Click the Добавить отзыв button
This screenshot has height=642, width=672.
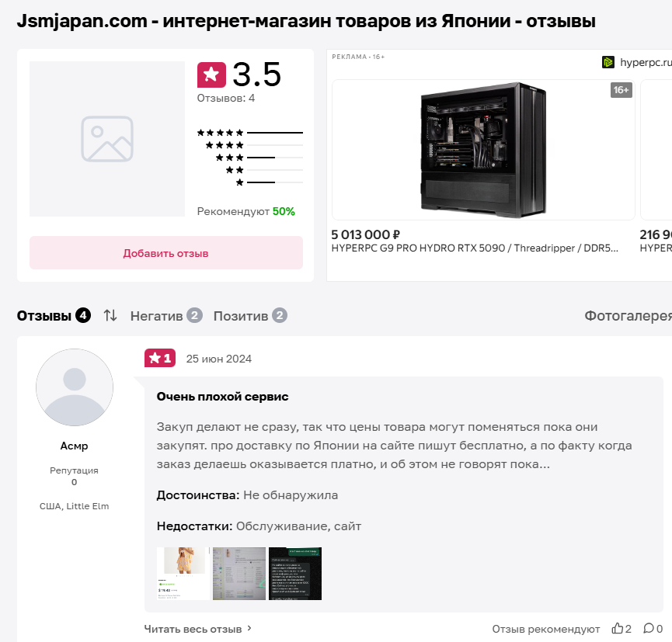[165, 253]
